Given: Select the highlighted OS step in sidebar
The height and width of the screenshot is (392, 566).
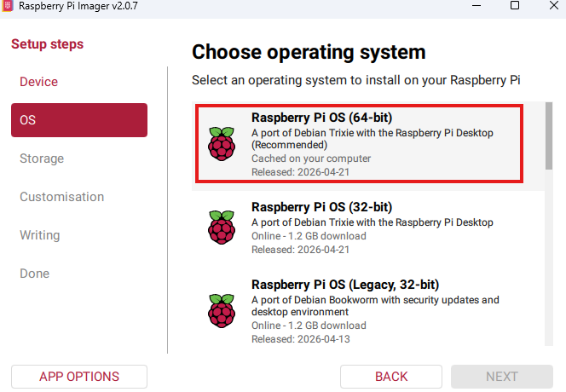Looking at the screenshot, I should coord(79,120).
